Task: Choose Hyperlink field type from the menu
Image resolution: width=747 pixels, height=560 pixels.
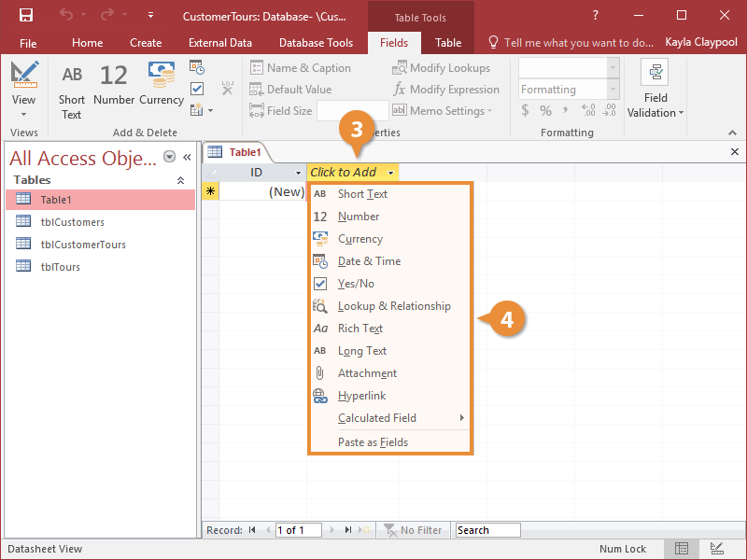Action: [x=361, y=396]
